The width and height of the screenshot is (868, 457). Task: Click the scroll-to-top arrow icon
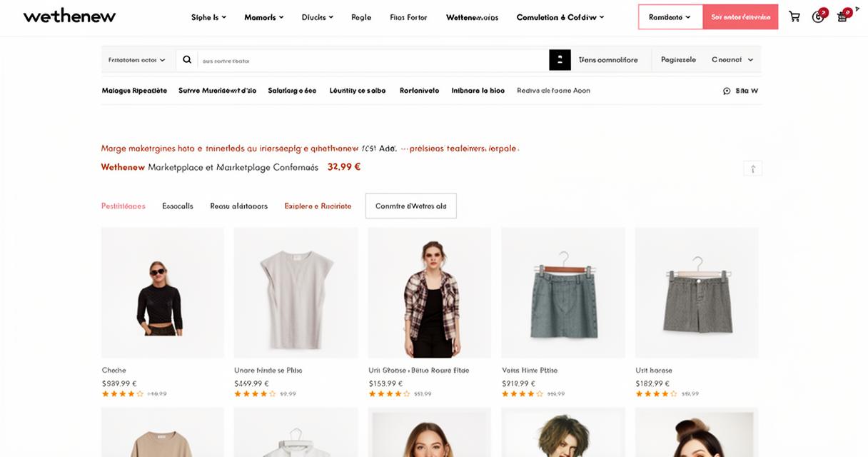pyautogui.click(x=752, y=169)
